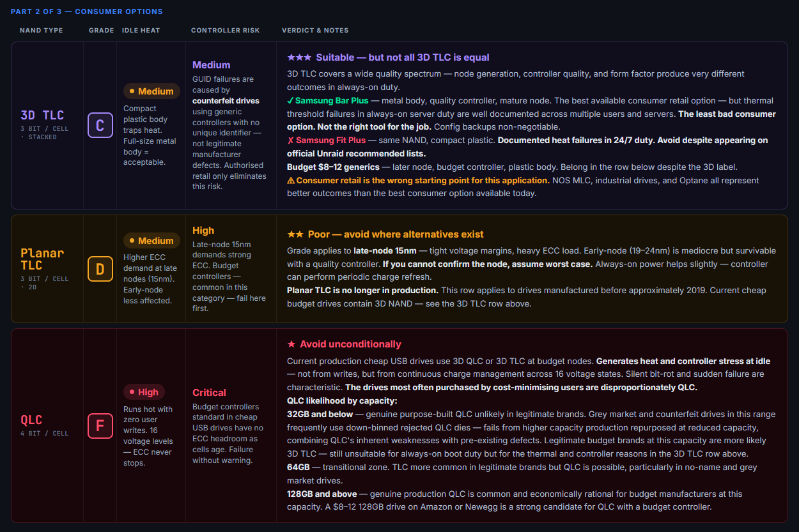Click the Planar TLC row title
The width and height of the screenshot is (799, 532).
[43, 259]
